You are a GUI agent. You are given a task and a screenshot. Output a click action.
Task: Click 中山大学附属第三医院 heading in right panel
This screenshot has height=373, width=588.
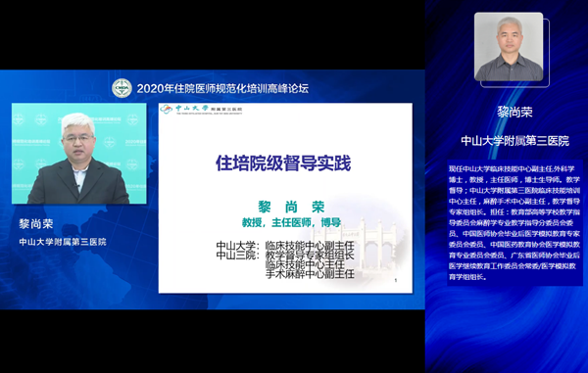514,141
